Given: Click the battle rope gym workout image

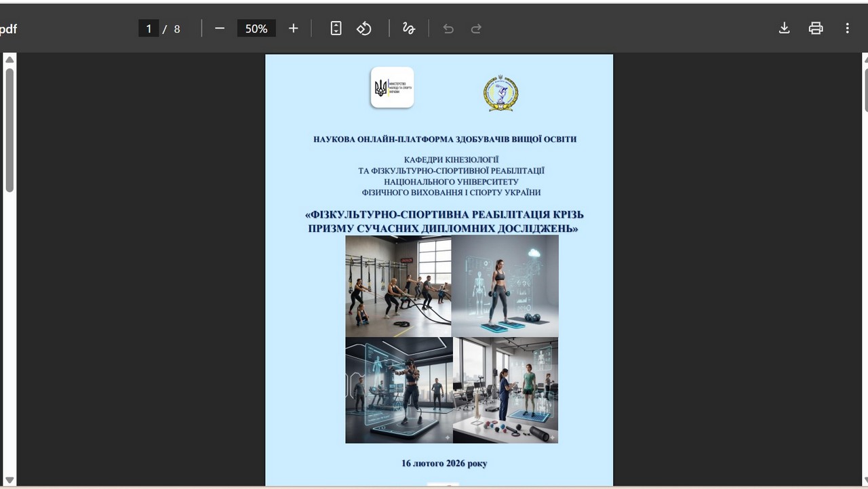Looking at the screenshot, I should click(x=398, y=286).
